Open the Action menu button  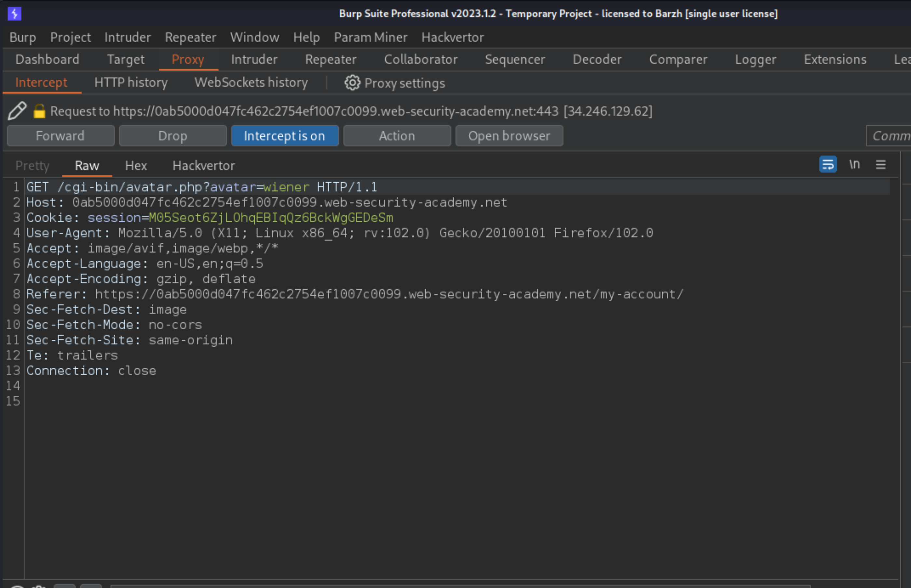pyautogui.click(x=397, y=136)
